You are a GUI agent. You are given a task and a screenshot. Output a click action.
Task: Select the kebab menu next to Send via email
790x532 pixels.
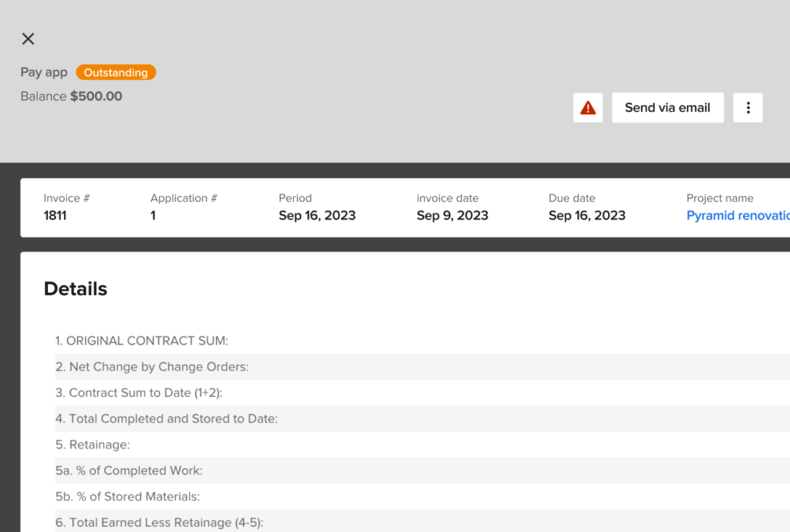click(x=748, y=107)
